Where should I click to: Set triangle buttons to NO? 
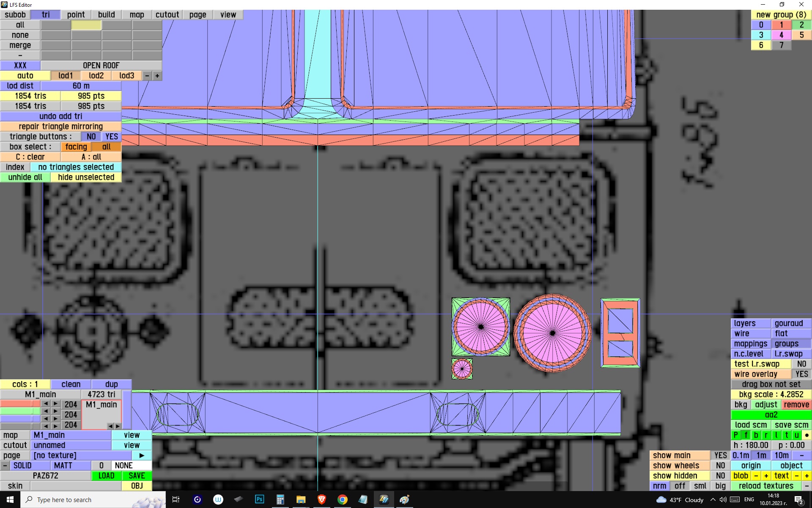click(x=91, y=136)
